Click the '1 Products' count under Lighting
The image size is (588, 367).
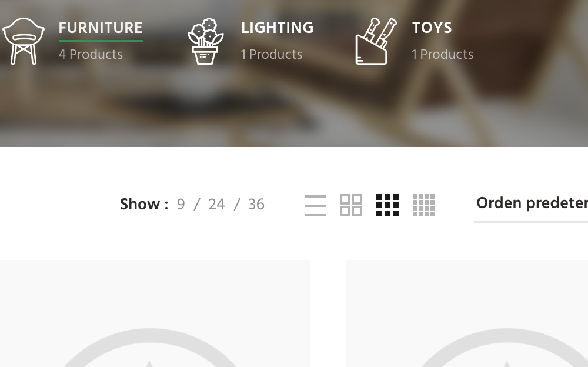[x=272, y=55]
